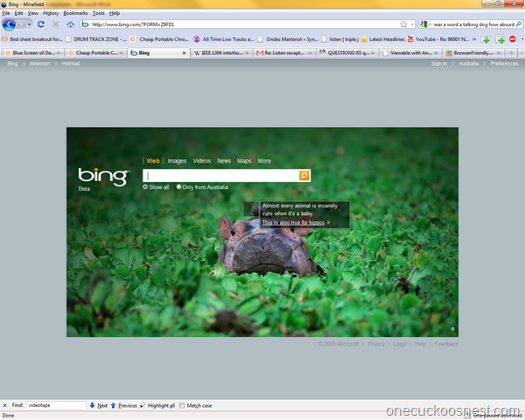Switch to Re: Listen recapt... Gmail tab
Screen dimensions: 525x420
click(x=284, y=52)
